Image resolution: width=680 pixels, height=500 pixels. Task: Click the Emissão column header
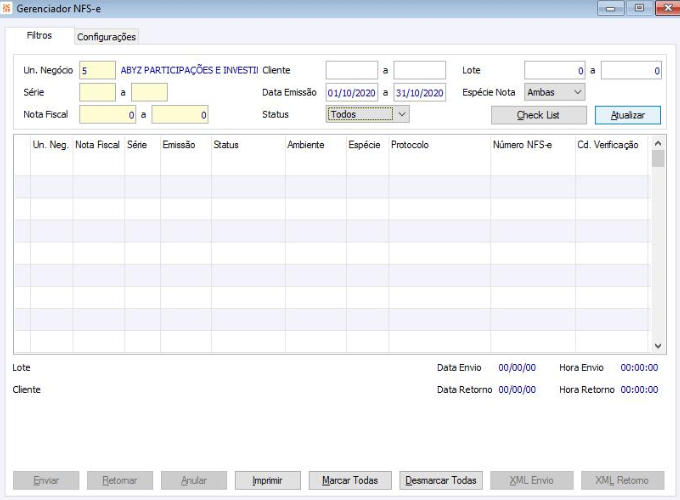[186, 145]
